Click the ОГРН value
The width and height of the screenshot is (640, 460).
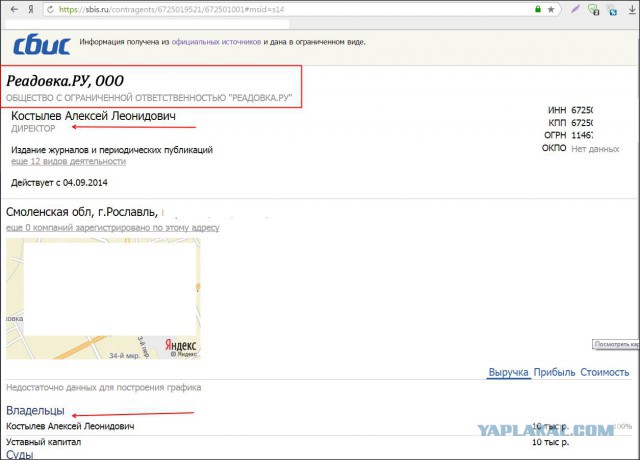[582, 135]
